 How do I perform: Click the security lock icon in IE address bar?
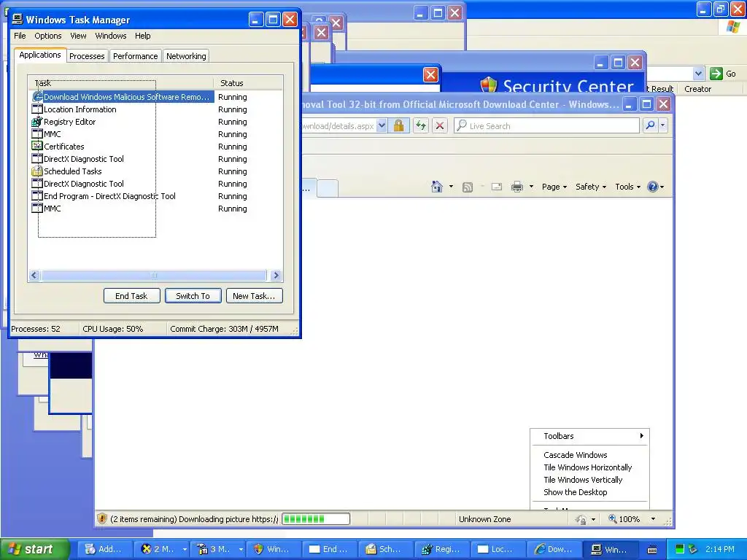pos(399,125)
